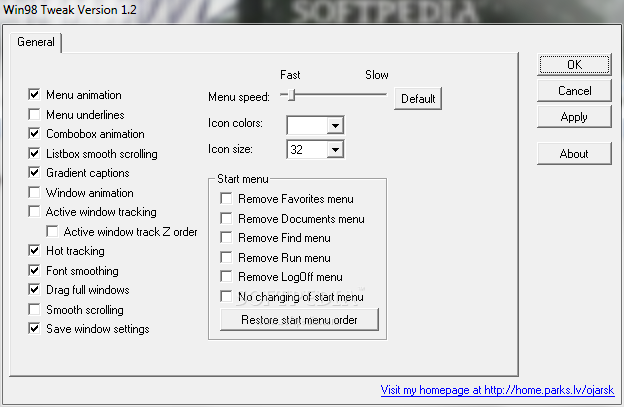Check Active window track Z order
Viewport: 624px width, 407px height.
click(x=52, y=232)
